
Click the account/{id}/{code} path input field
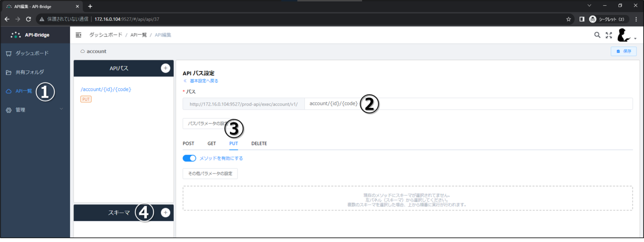(419, 103)
